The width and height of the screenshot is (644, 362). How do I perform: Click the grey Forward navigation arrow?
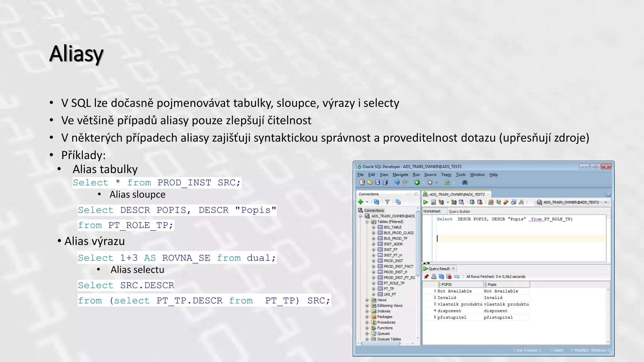430,183
